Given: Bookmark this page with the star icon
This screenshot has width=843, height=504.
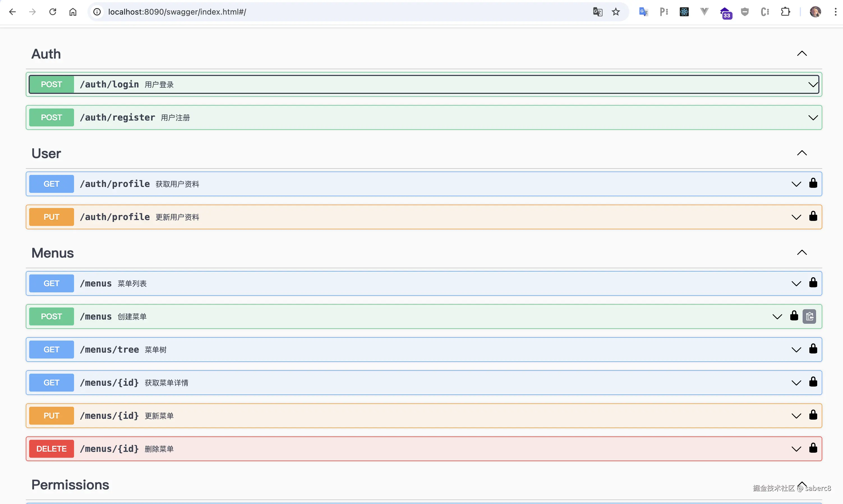Looking at the screenshot, I should coord(616,12).
